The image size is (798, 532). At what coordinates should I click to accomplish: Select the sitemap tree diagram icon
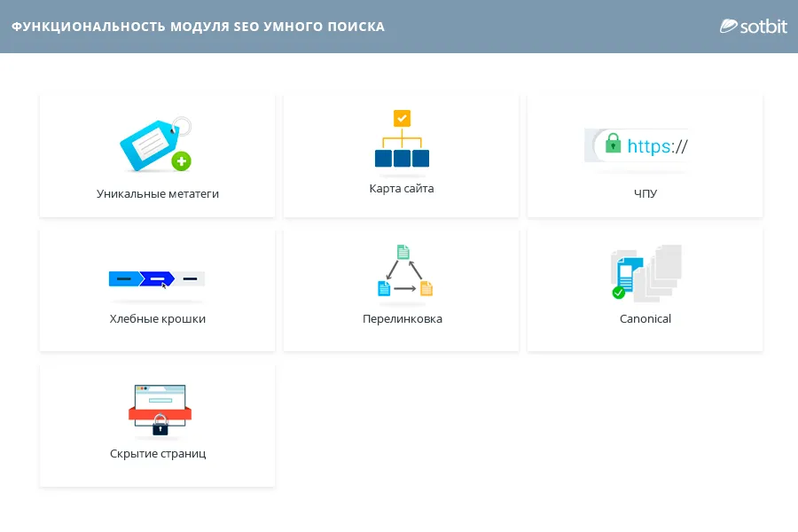pyautogui.click(x=402, y=138)
